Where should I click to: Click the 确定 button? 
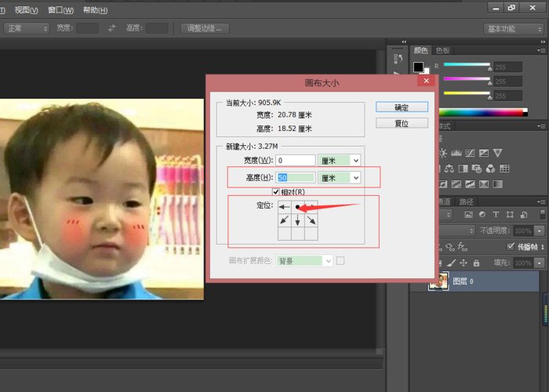(x=402, y=107)
